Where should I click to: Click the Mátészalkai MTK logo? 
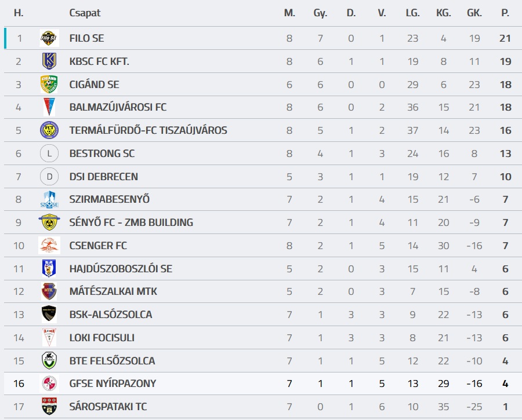49,291
